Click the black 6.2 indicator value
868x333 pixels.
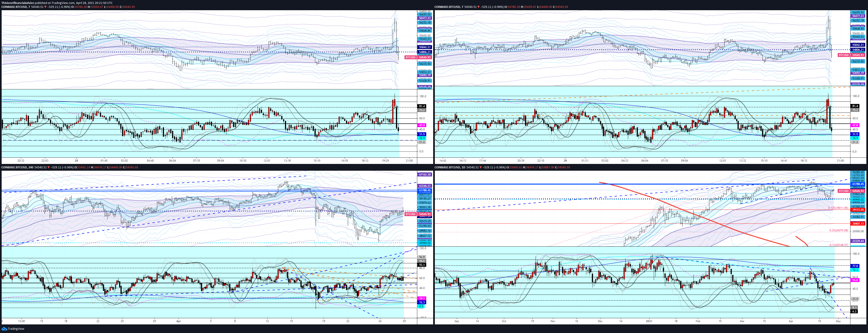(x=855, y=311)
